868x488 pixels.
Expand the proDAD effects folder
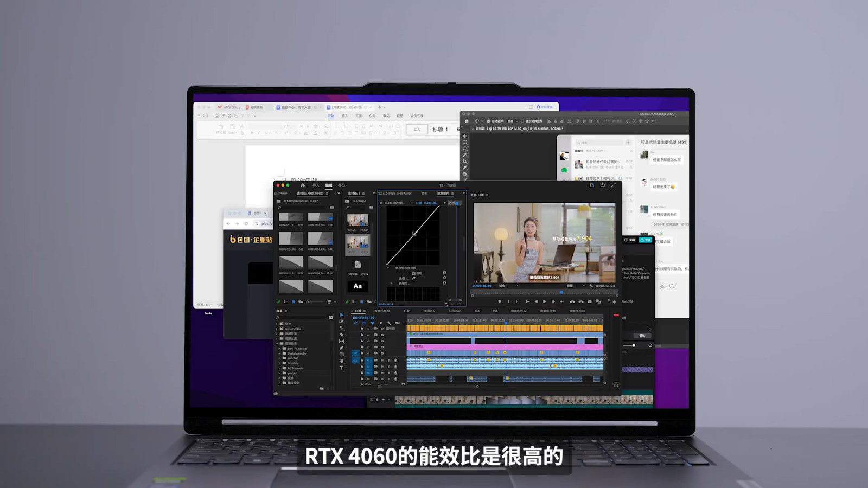279,373
